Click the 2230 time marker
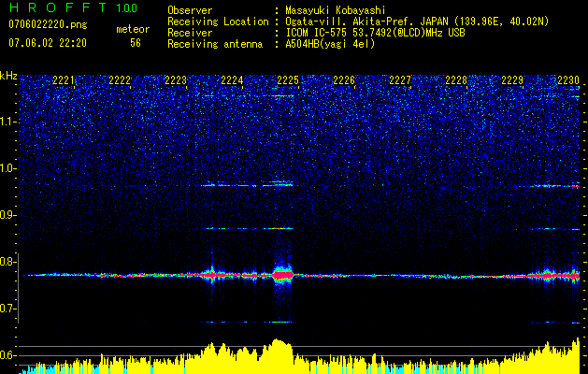The height and width of the screenshot is (374, 588). (568, 80)
